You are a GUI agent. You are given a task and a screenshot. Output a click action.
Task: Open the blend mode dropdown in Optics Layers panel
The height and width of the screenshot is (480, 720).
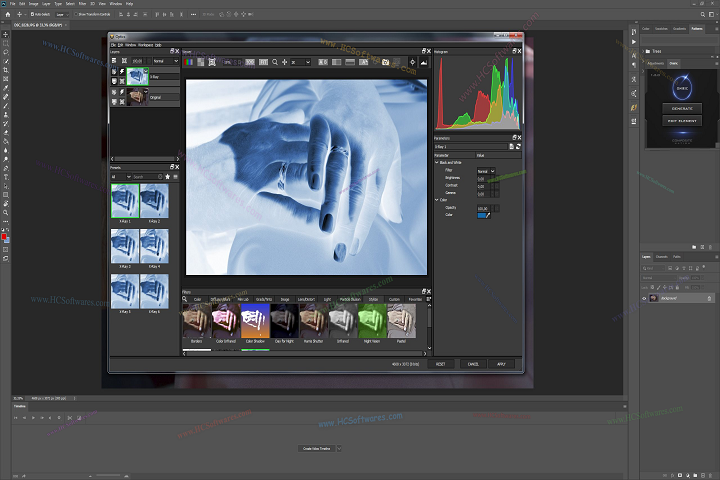[x=166, y=61]
